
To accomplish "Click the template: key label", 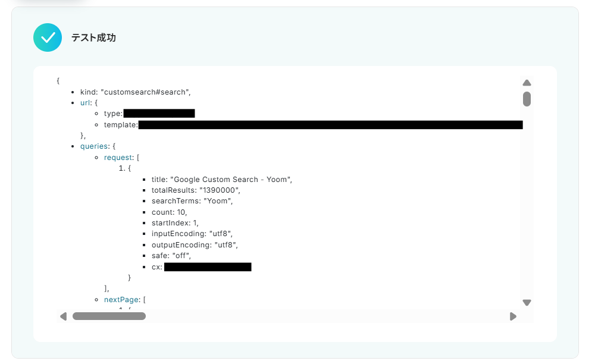I will click(121, 125).
